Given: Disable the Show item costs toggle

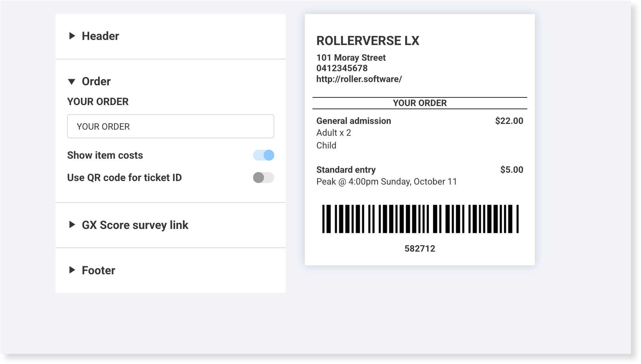Looking at the screenshot, I should point(264,155).
